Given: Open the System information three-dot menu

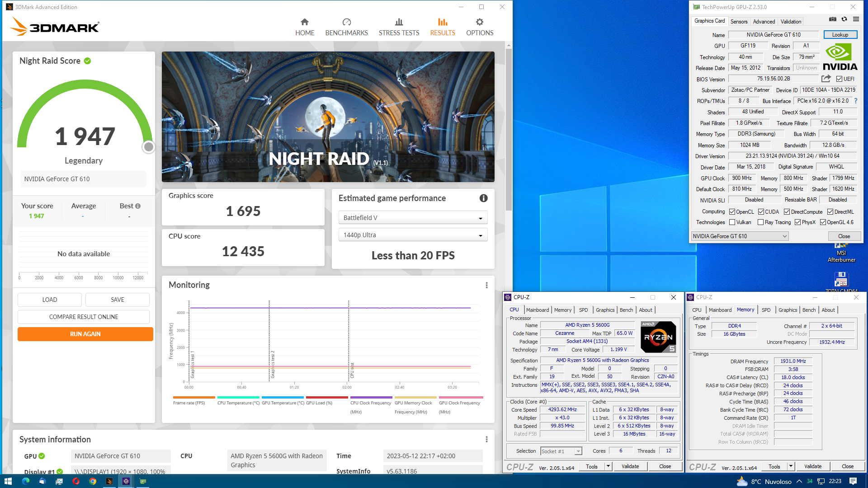Looking at the screenshot, I should pyautogui.click(x=486, y=440).
